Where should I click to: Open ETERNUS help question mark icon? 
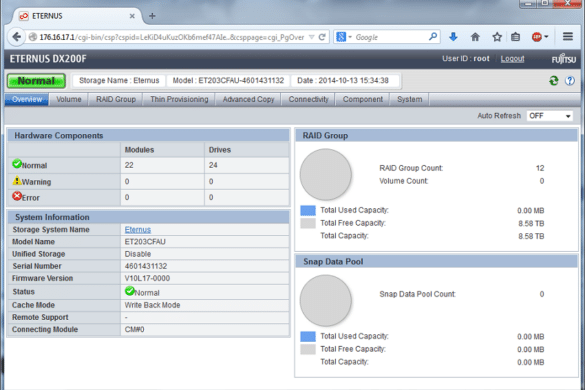570,81
